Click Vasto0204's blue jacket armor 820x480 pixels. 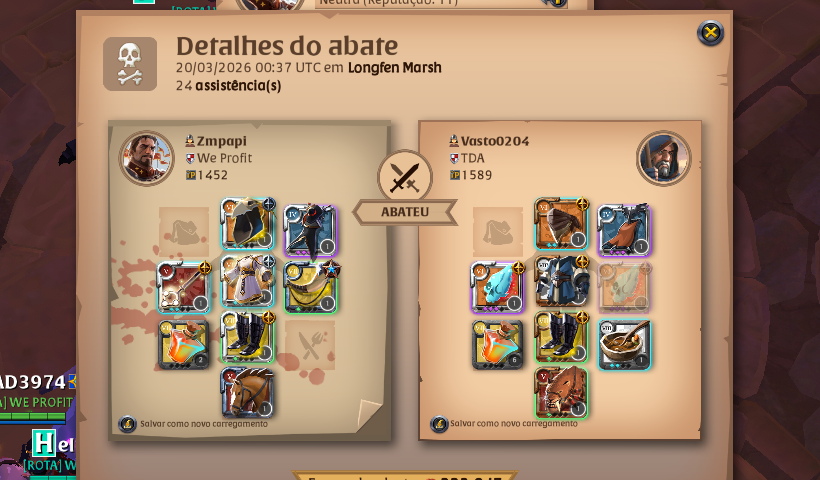coord(561,281)
